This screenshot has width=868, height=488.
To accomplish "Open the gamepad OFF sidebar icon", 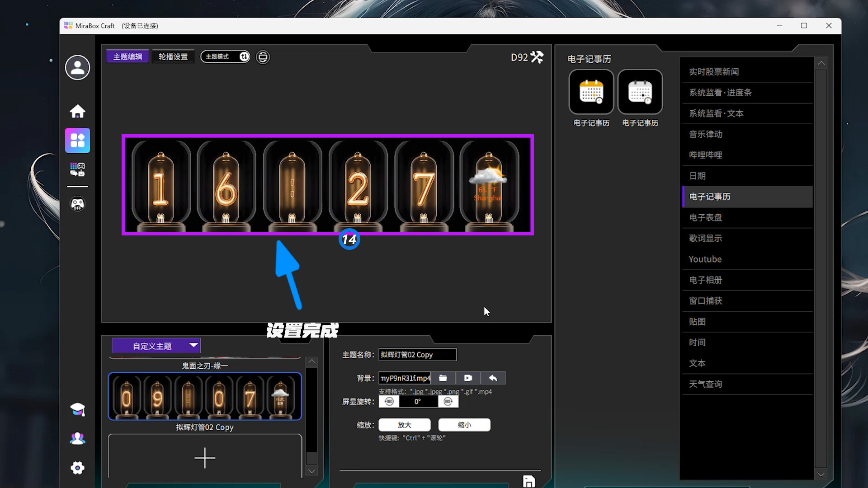I will (77, 204).
